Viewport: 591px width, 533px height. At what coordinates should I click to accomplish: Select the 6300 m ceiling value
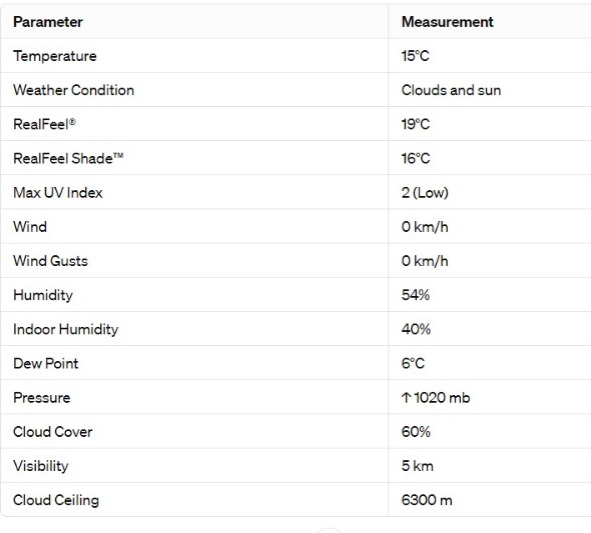(x=427, y=500)
